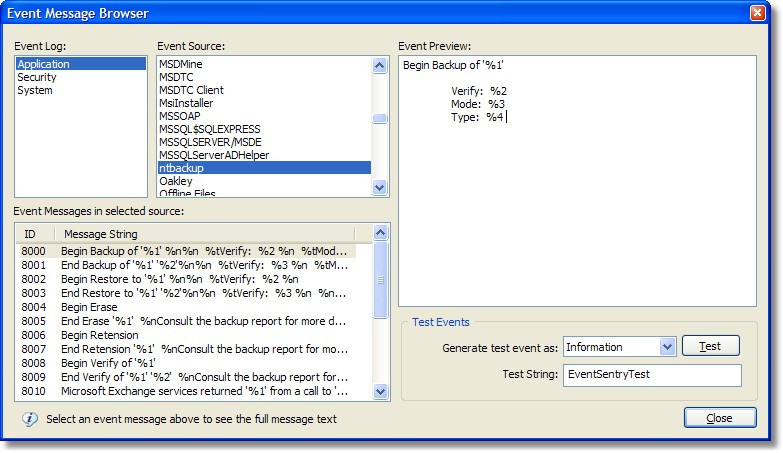Select the Security event log

(37, 77)
